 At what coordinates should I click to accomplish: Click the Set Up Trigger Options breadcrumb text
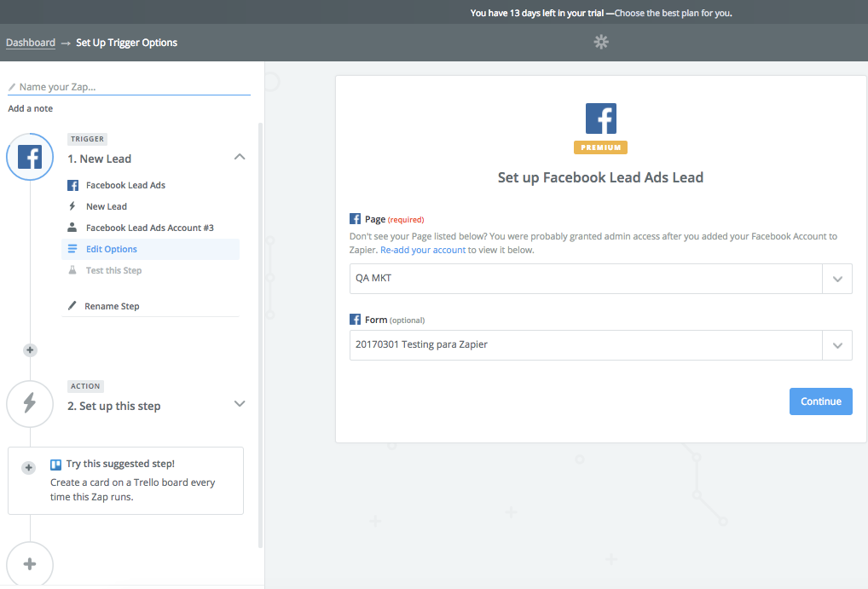[127, 43]
